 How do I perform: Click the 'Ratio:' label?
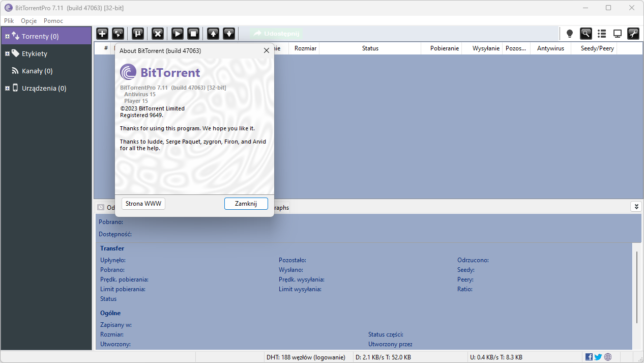pyautogui.click(x=465, y=289)
